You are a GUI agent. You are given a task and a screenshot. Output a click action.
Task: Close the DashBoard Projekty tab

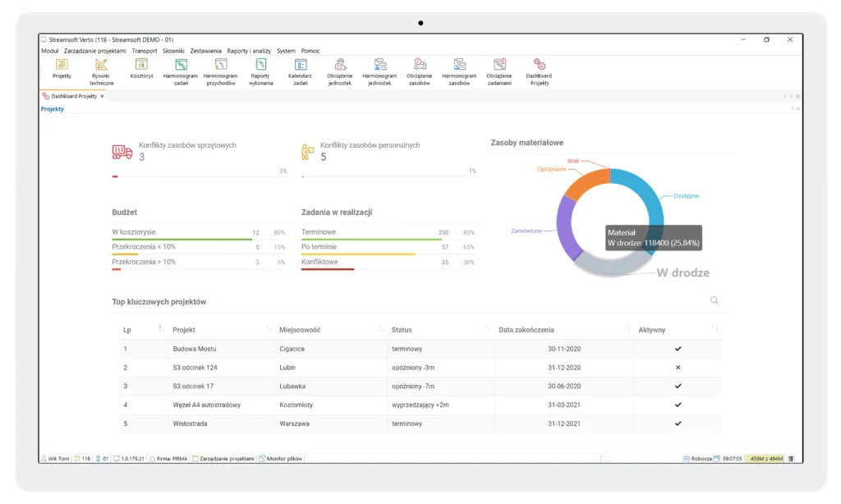pos(102,96)
